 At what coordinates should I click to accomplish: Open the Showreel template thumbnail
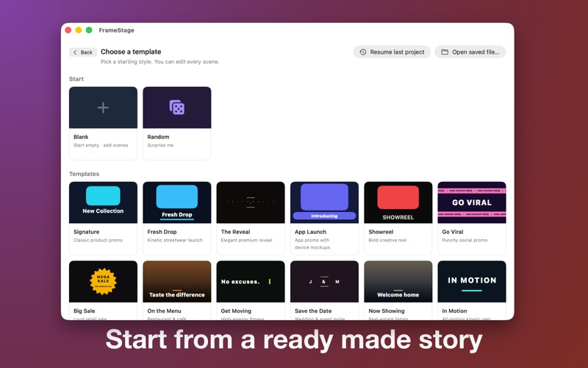point(398,202)
